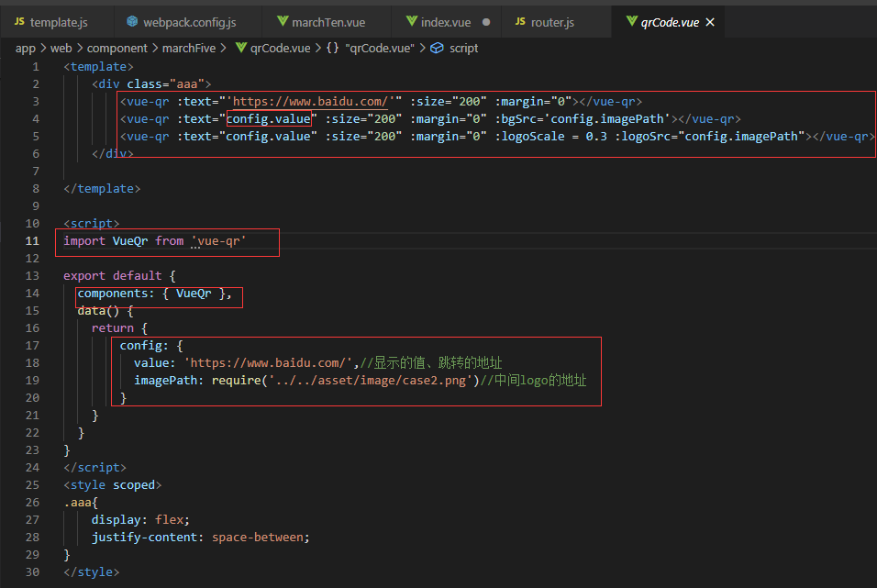Click the 'imagePath:' key on line 19
The image size is (877, 588).
coord(169,381)
